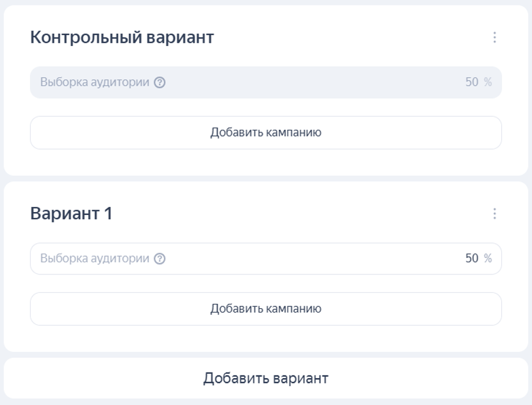Screen dimensions: 532x405
Task: Click the help icon in Вариант 1
Action: coord(160,259)
